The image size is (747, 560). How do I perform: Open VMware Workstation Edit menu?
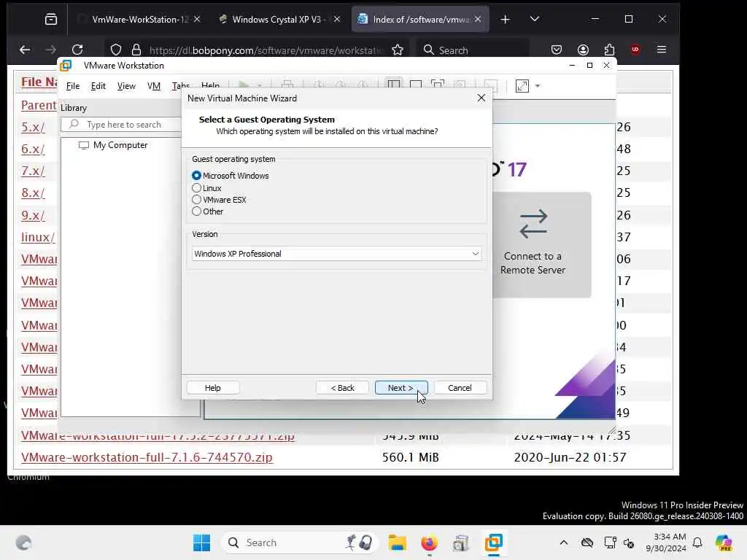[x=98, y=86]
